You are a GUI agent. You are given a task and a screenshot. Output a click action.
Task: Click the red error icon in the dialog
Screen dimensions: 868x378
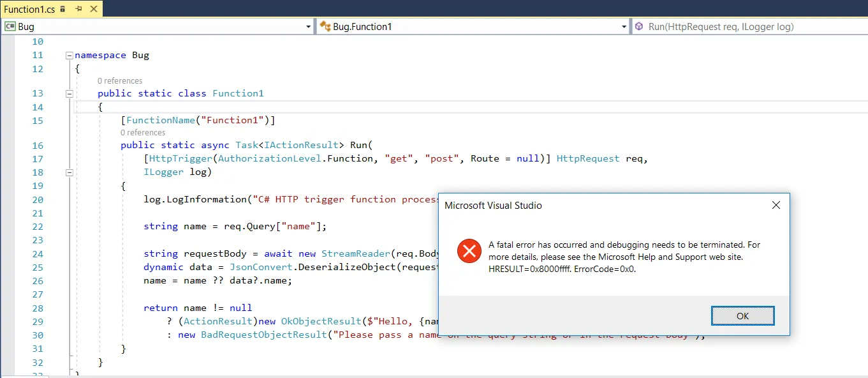469,251
